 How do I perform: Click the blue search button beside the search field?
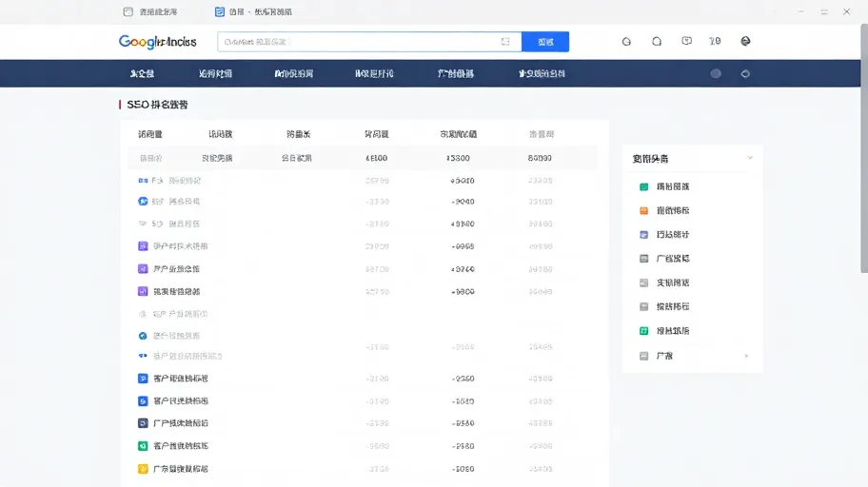(544, 42)
